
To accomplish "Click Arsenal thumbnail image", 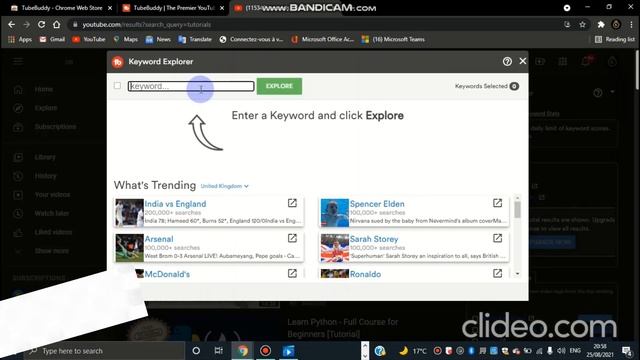I will 129,248.
